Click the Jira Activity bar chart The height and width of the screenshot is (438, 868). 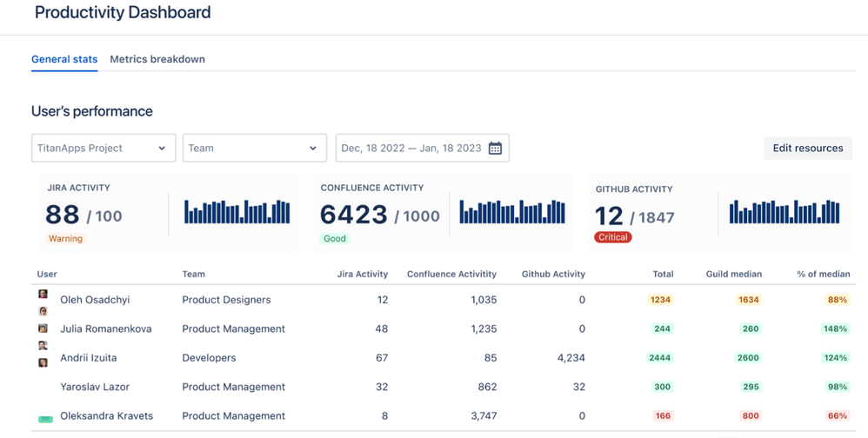coord(237,212)
